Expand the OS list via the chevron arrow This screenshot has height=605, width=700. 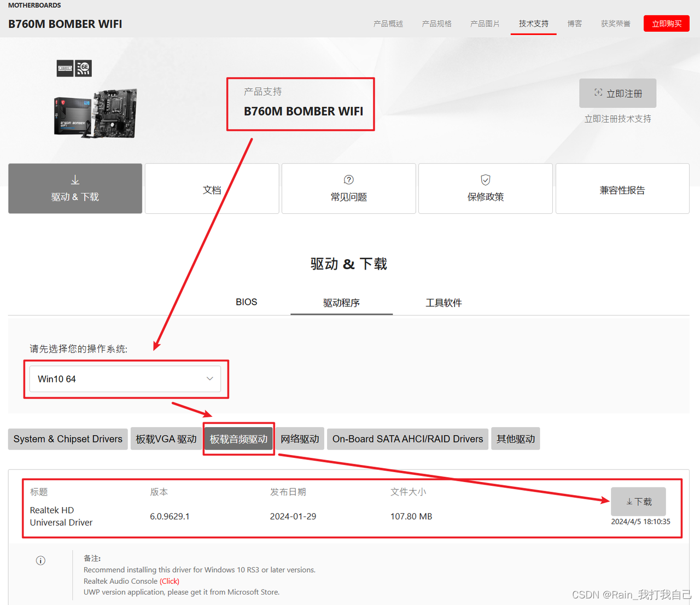tap(209, 379)
